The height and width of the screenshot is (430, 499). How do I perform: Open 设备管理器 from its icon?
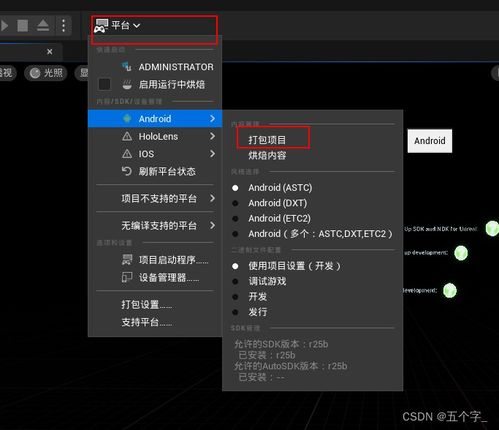coord(127,277)
